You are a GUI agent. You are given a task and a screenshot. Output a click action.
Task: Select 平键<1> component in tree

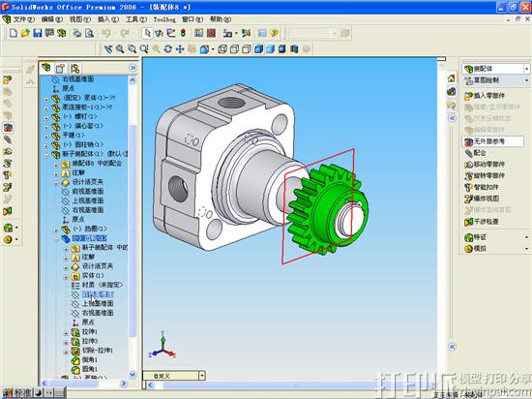(74, 136)
